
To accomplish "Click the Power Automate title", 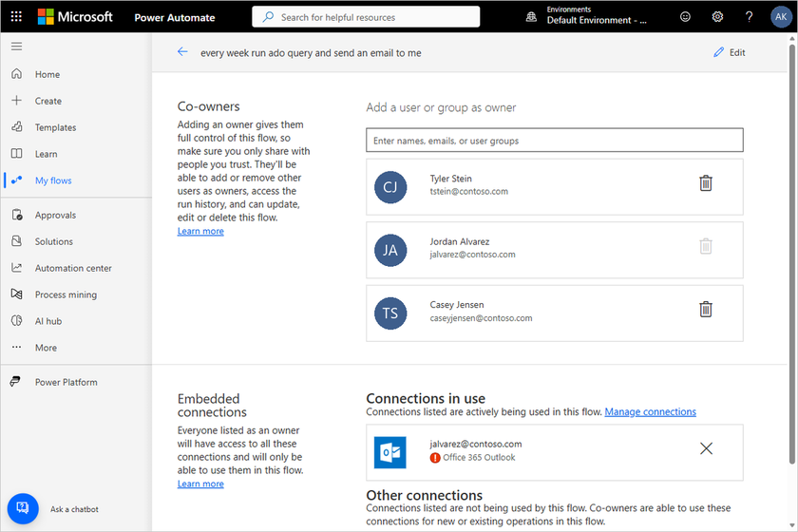I will (x=175, y=17).
